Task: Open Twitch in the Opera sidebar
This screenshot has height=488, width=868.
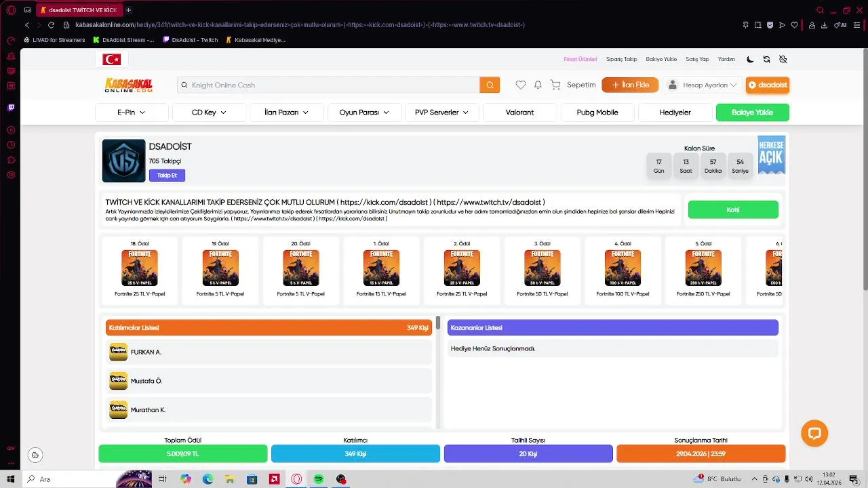Action: [x=11, y=107]
